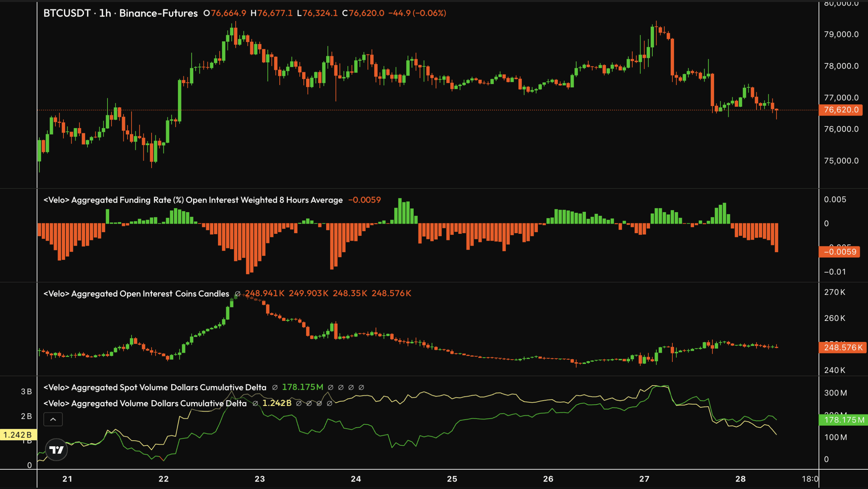Select Aggregated Spot Volume Dollars Cumulative Delta legend
Viewport: 868px width, 489px height.
pos(155,387)
